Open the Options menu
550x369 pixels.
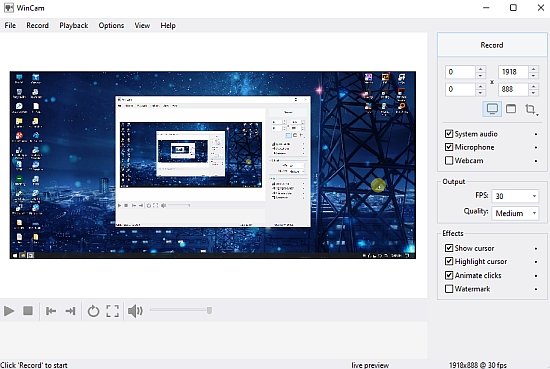pos(111,25)
